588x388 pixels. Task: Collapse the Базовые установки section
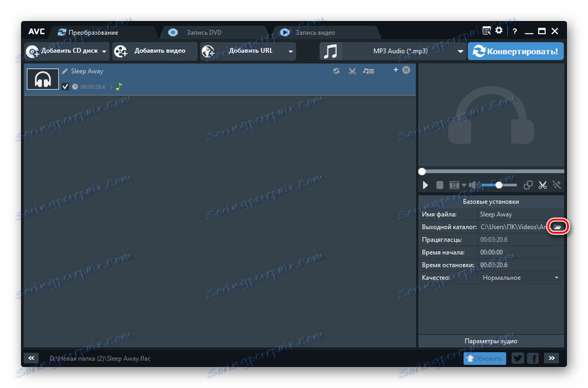(x=491, y=202)
